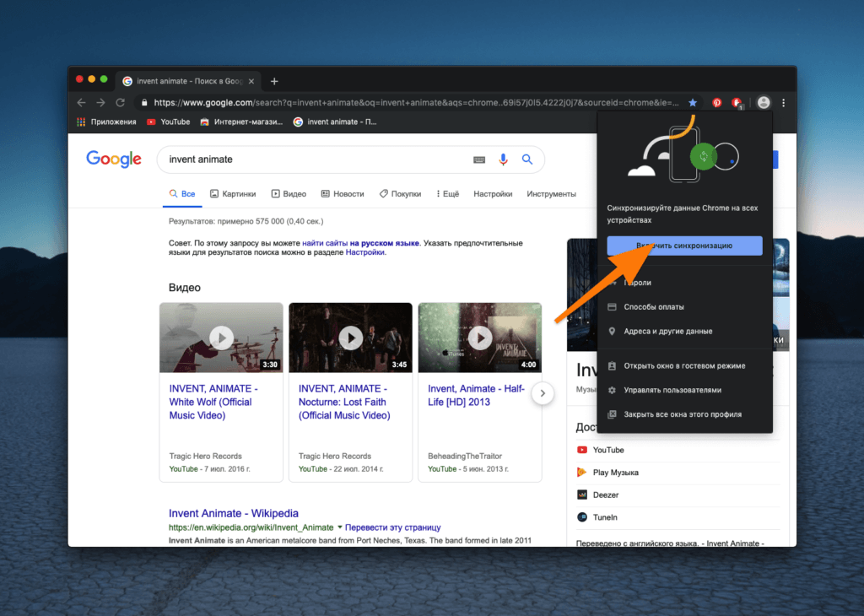The image size is (864, 616).
Task: Switch to the Картинки tab
Action: coord(233,194)
